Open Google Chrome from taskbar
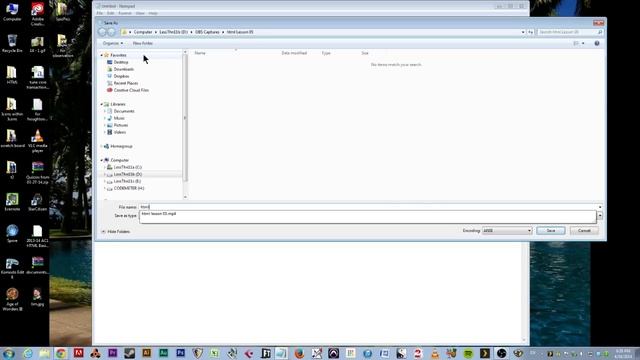 (61, 353)
